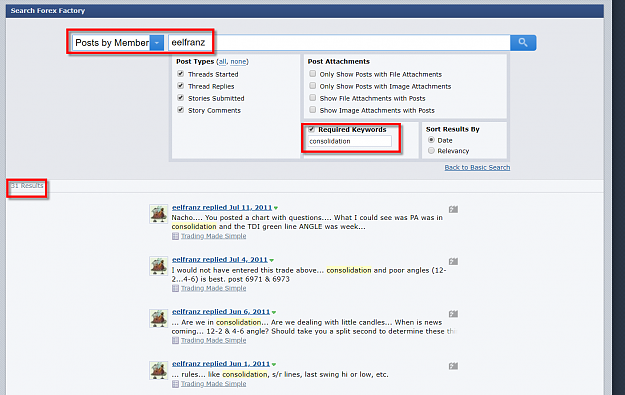The image size is (625, 395).
Task: Open eelfranz replied Jul 4, 2011 post
Action: pyautogui.click(x=220, y=259)
